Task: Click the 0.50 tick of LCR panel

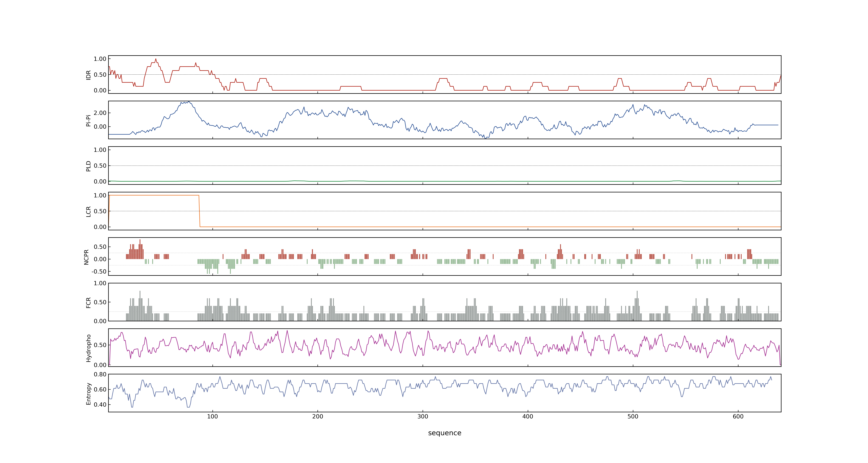Action: point(100,211)
